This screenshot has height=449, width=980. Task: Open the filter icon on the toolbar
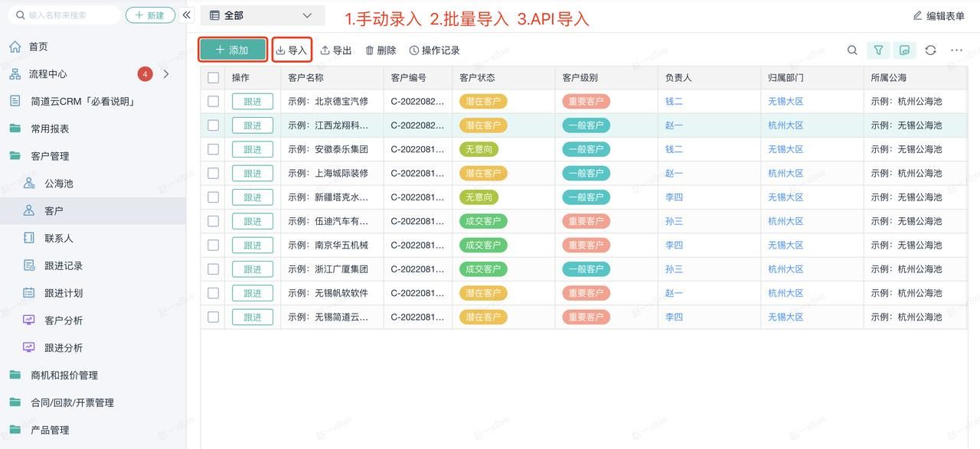point(878,50)
